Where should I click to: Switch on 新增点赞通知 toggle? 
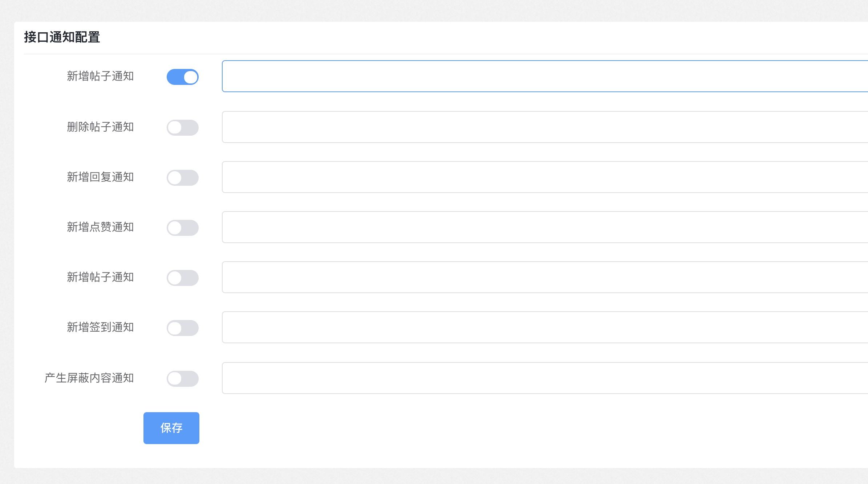pyautogui.click(x=183, y=228)
